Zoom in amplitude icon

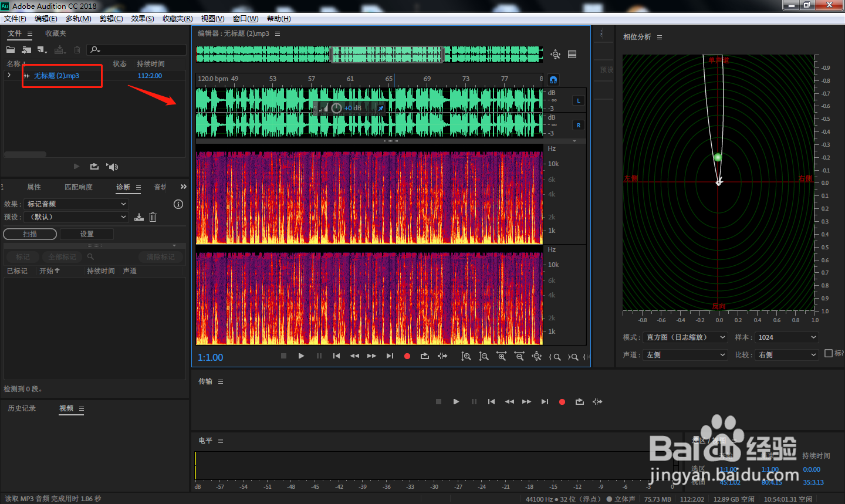[466, 356]
